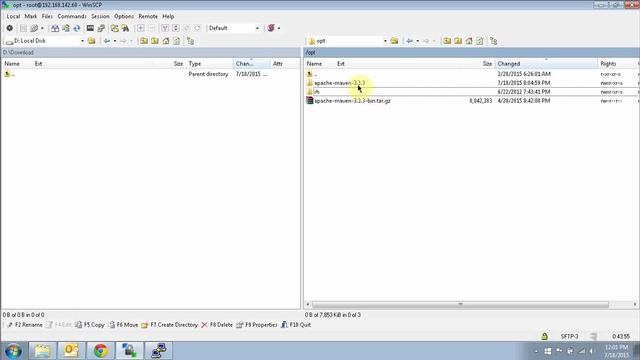The height and width of the screenshot is (360, 640).
Task: Toggle remote panel directory tree icon
Action: pyautogui.click(x=493, y=41)
